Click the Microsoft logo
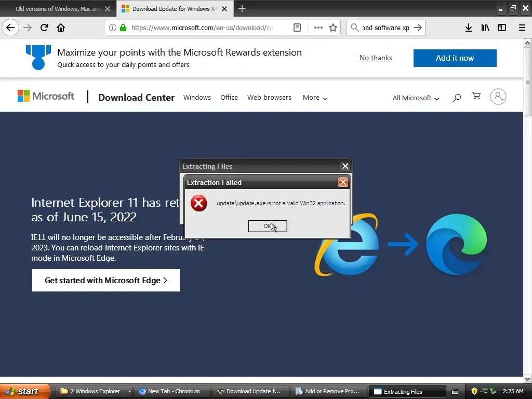The height and width of the screenshot is (399, 532). tap(46, 96)
